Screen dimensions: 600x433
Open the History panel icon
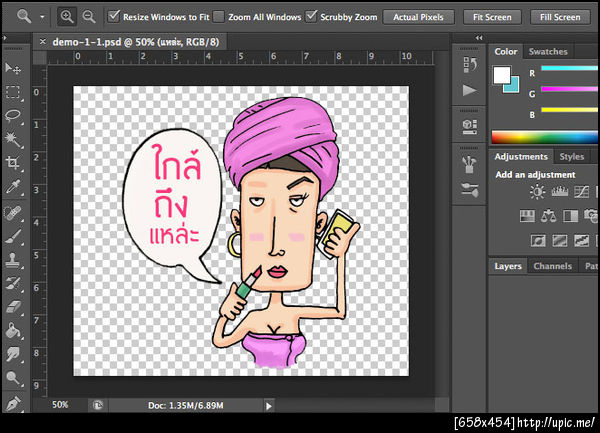(x=470, y=65)
